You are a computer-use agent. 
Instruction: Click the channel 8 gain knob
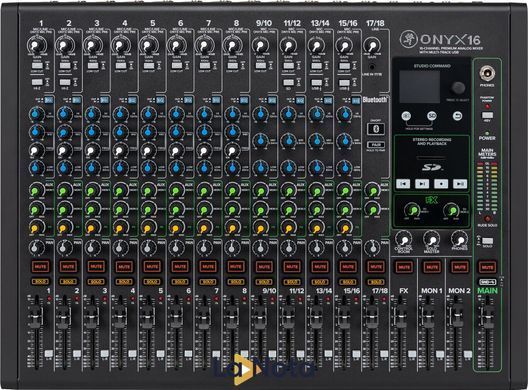232,45
